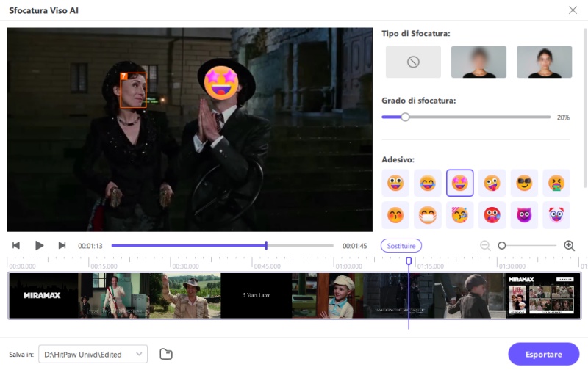
Task: Open the output folder icon
Action: 166,355
